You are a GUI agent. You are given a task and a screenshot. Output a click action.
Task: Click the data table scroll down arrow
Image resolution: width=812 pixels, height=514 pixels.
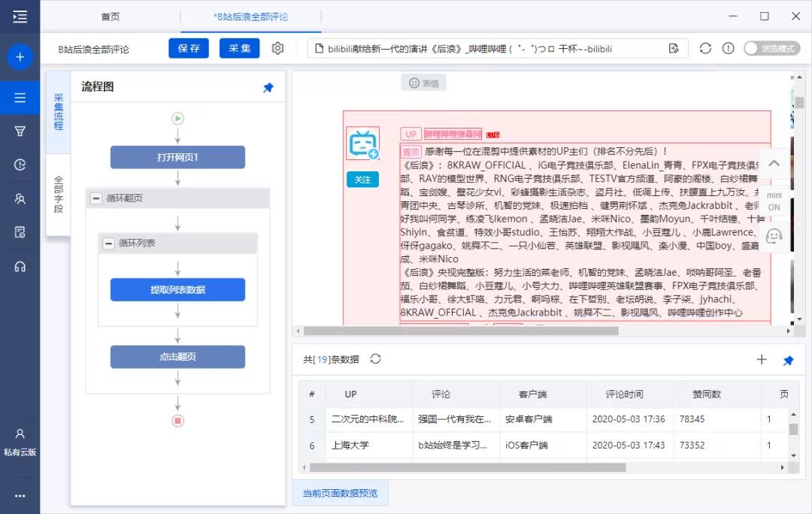click(x=793, y=456)
